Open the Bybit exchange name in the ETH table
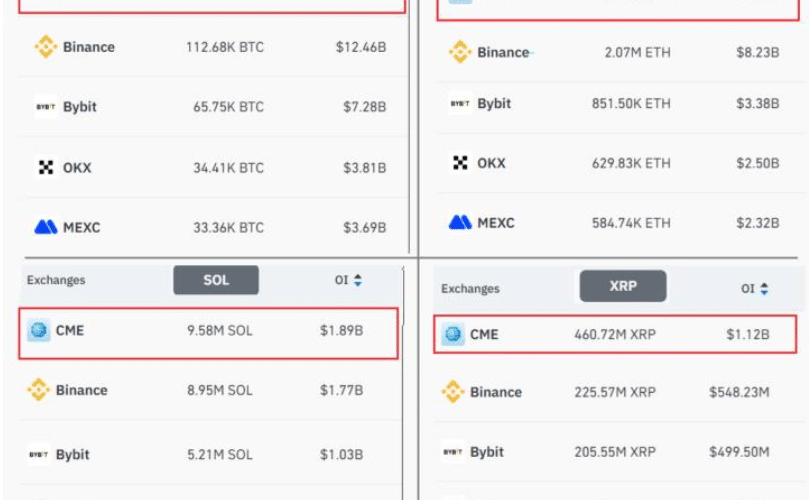The width and height of the screenshot is (809, 500). tap(494, 103)
